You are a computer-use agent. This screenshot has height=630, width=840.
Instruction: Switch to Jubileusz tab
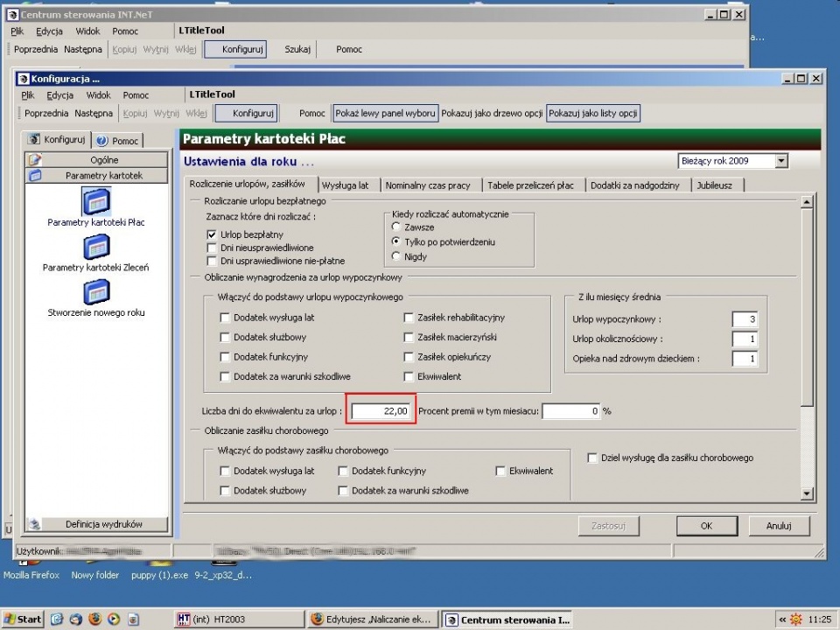tap(714, 185)
